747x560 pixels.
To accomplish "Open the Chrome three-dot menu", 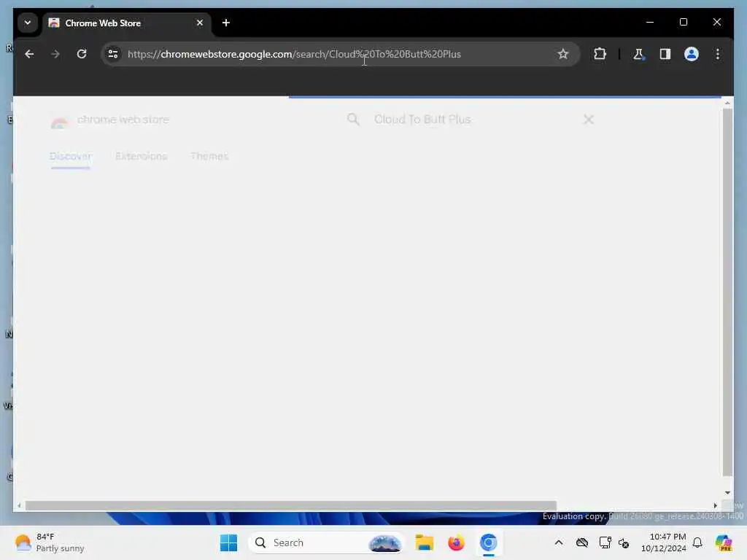I will coord(718,54).
